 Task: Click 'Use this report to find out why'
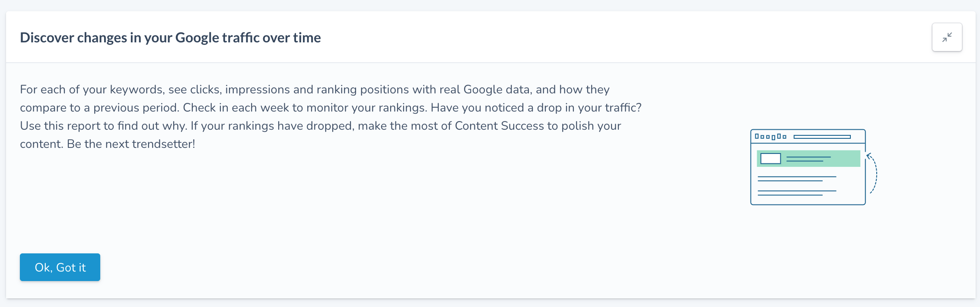(x=104, y=126)
